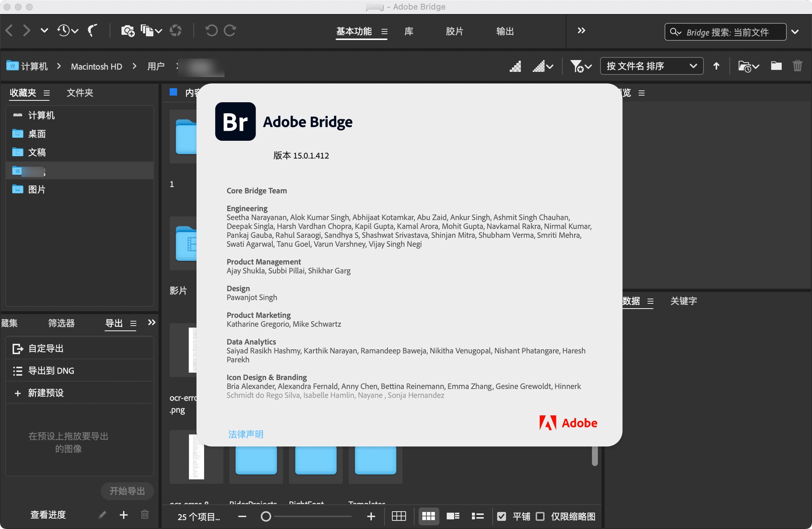Open 文稿 in favorites

[x=80, y=152]
